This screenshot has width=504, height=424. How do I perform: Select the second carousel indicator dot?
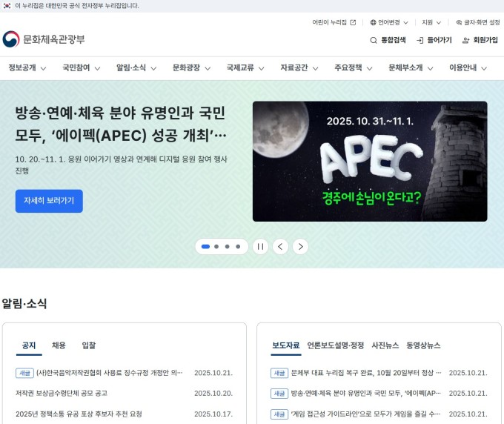(x=216, y=247)
